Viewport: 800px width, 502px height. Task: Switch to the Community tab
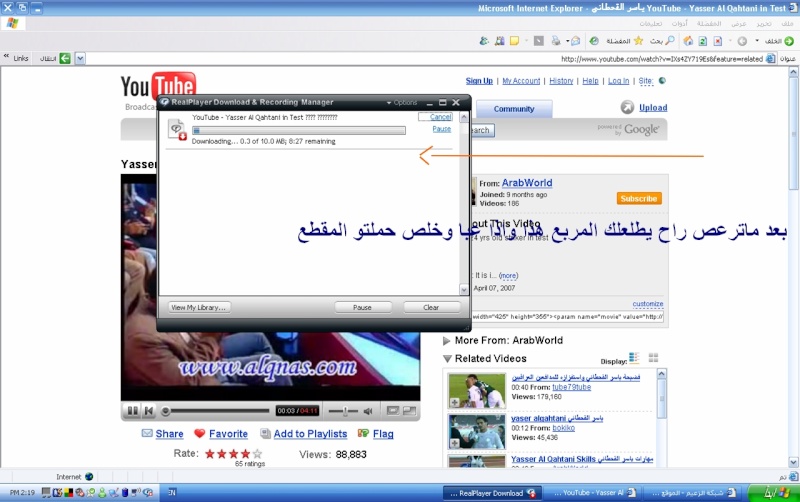pyautogui.click(x=514, y=109)
